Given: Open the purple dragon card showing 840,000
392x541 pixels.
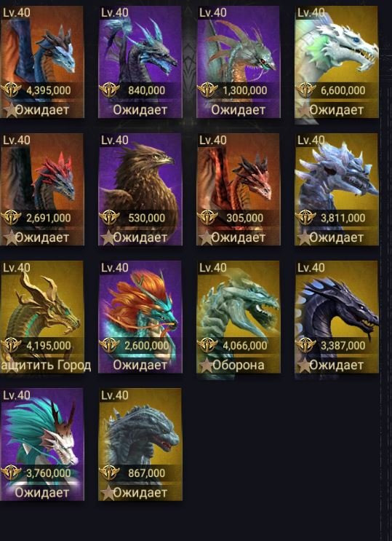Looking at the screenshot, I should click(140, 62).
